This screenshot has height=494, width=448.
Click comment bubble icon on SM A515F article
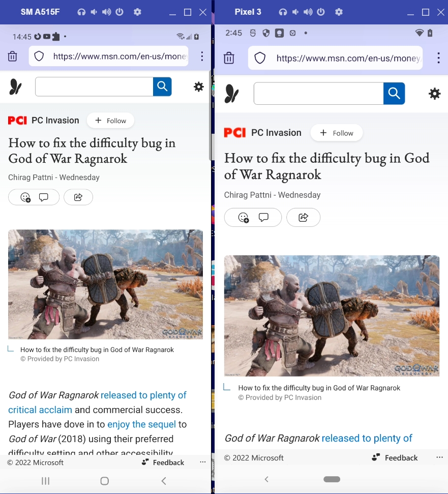pyautogui.click(x=43, y=197)
